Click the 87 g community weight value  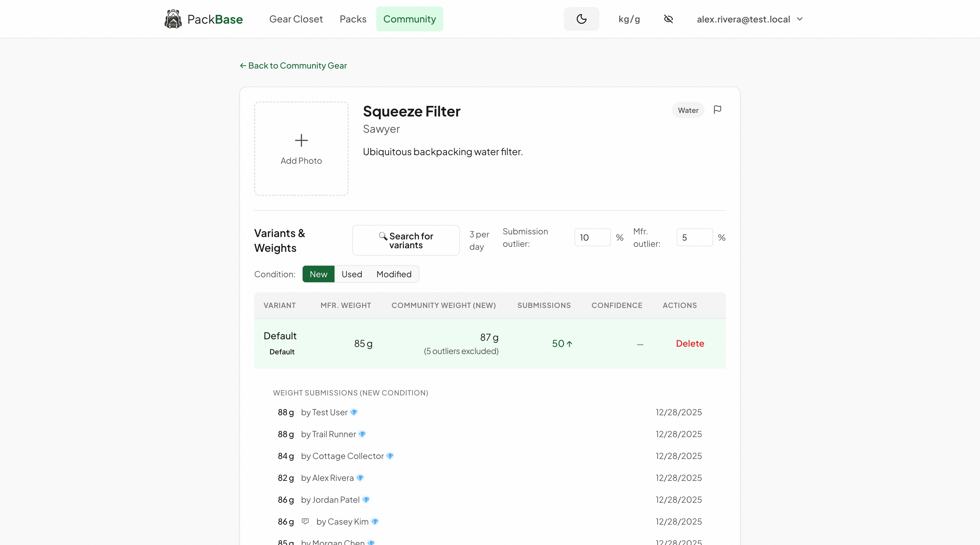pos(489,337)
